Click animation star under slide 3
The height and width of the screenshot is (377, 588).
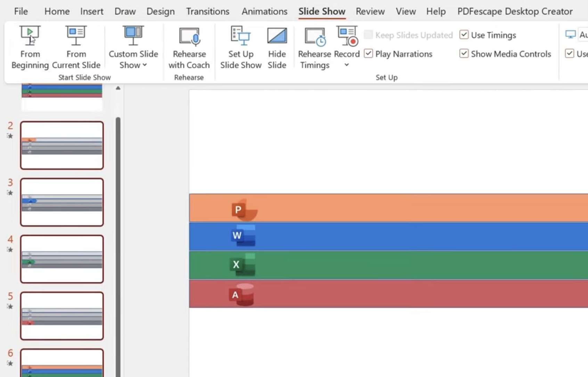pyautogui.click(x=10, y=193)
